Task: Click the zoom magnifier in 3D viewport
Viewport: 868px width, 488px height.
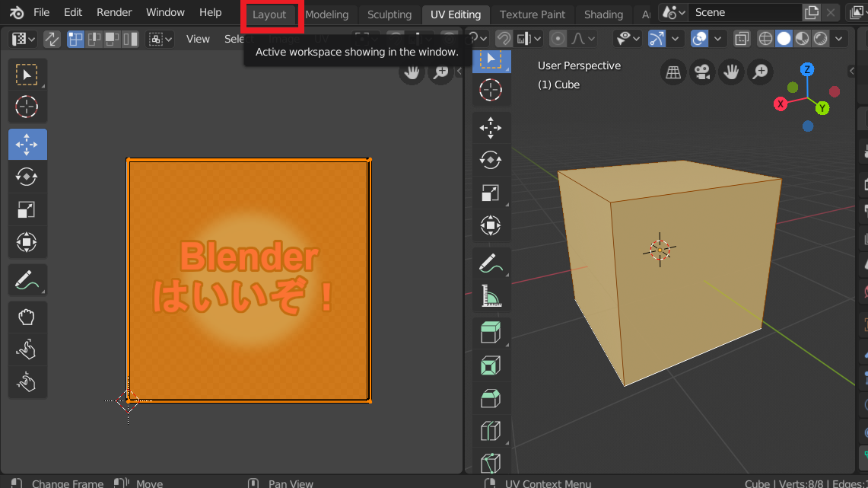Action: tap(761, 72)
